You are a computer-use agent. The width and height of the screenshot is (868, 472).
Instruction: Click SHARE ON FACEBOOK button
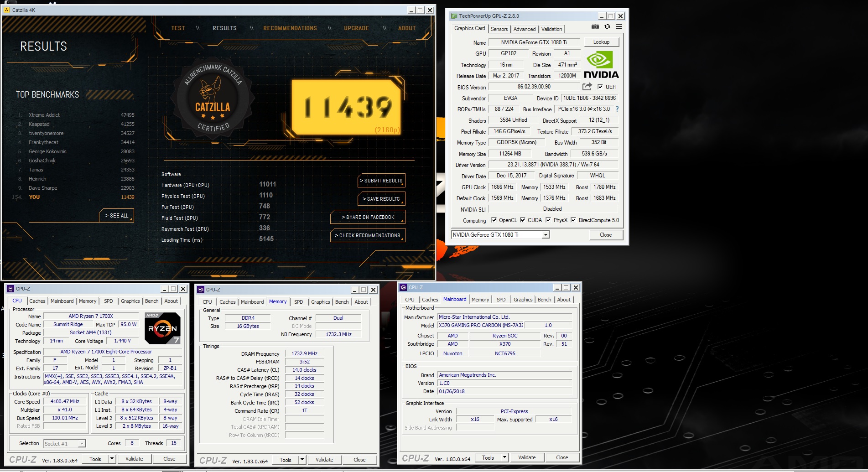pyautogui.click(x=368, y=217)
